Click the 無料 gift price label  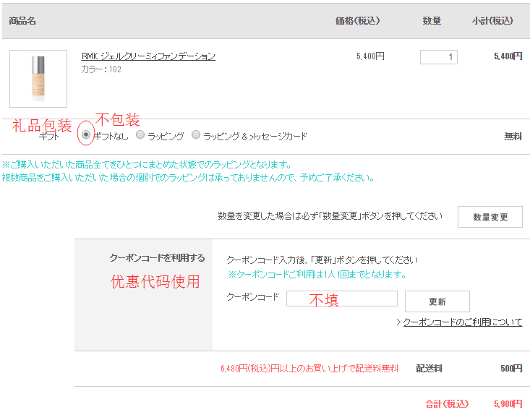(x=513, y=136)
